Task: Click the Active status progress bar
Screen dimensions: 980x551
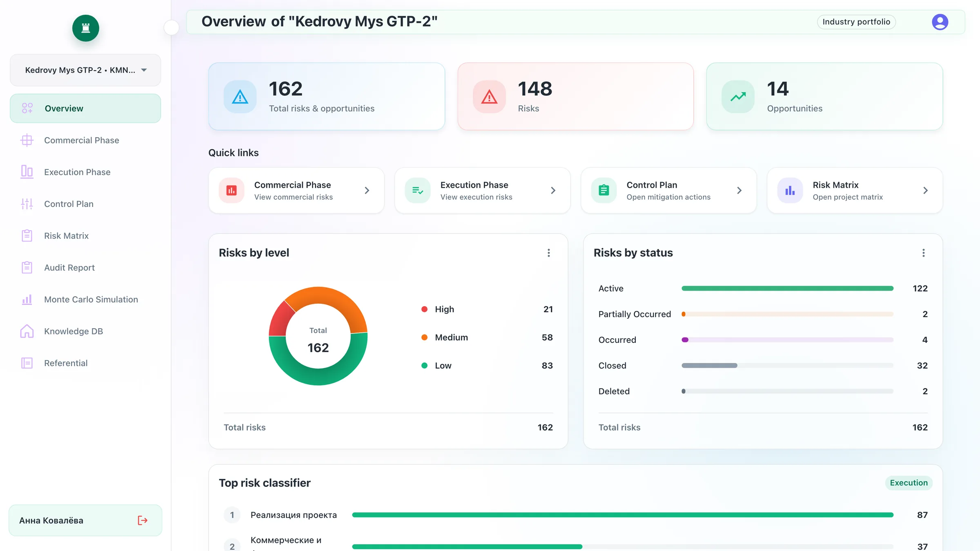Action: 787,289
